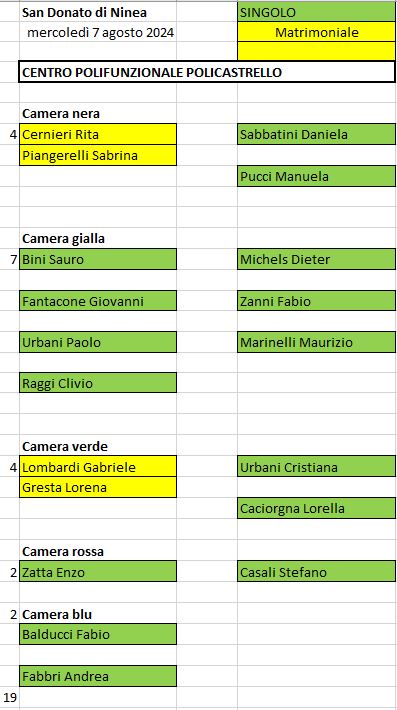This screenshot has width=397, height=710.
Task: Select the Fantacone Giovanni cell
Action: pos(98,301)
